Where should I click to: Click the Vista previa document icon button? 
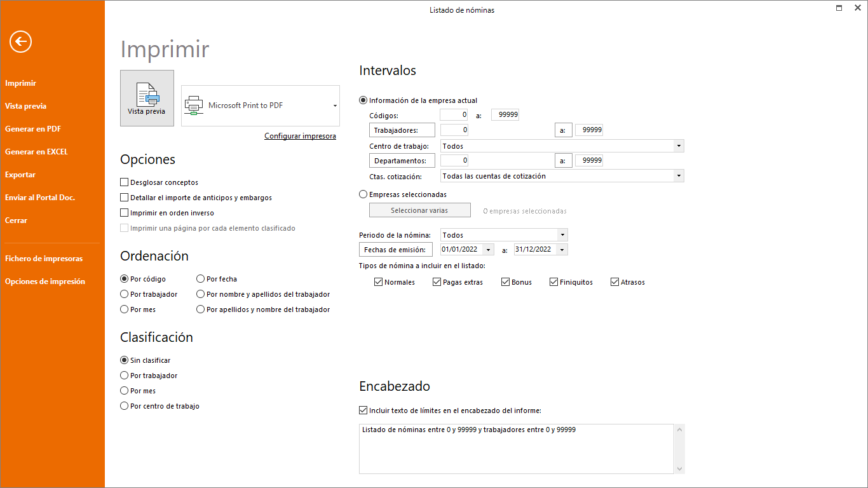coord(147,98)
